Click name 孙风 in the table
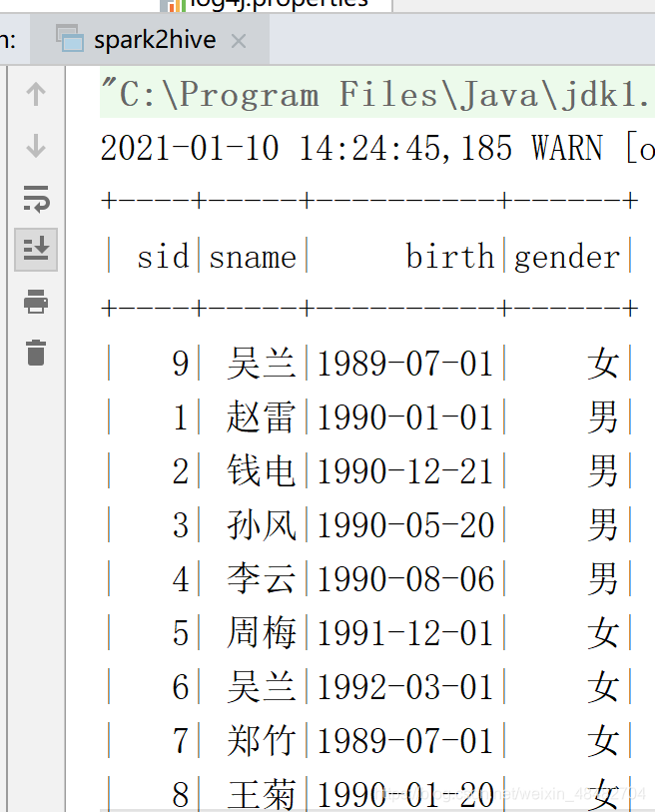Screen dimensions: 655x812 coord(261,524)
